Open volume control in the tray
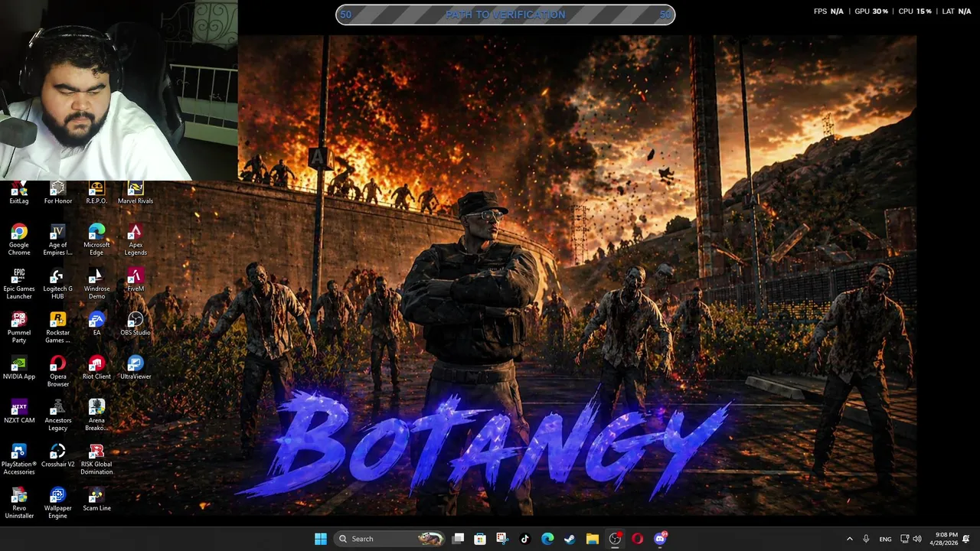980x551 pixels. [917, 539]
